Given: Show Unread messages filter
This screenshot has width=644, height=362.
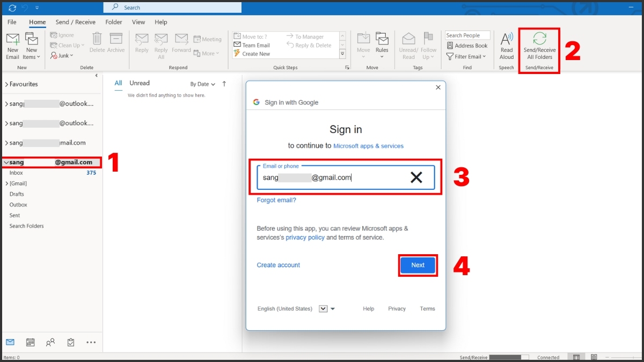Looking at the screenshot, I should [x=140, y=83].
